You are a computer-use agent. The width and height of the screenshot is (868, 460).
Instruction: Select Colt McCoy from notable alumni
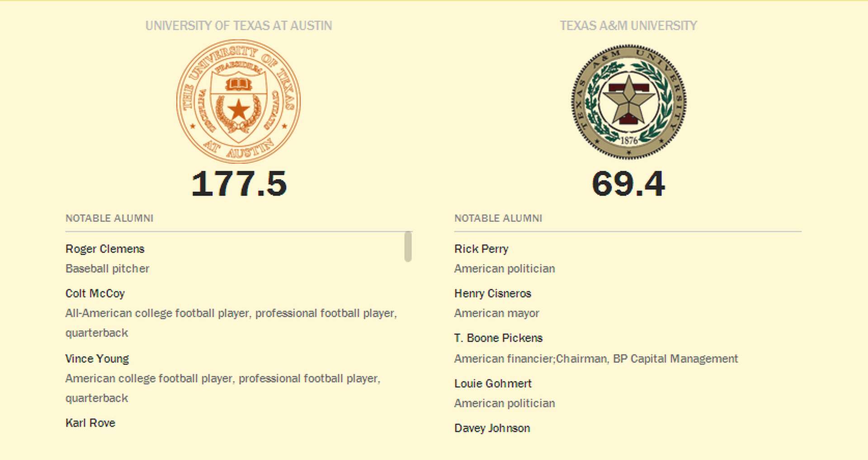click(x=95, y=294)
